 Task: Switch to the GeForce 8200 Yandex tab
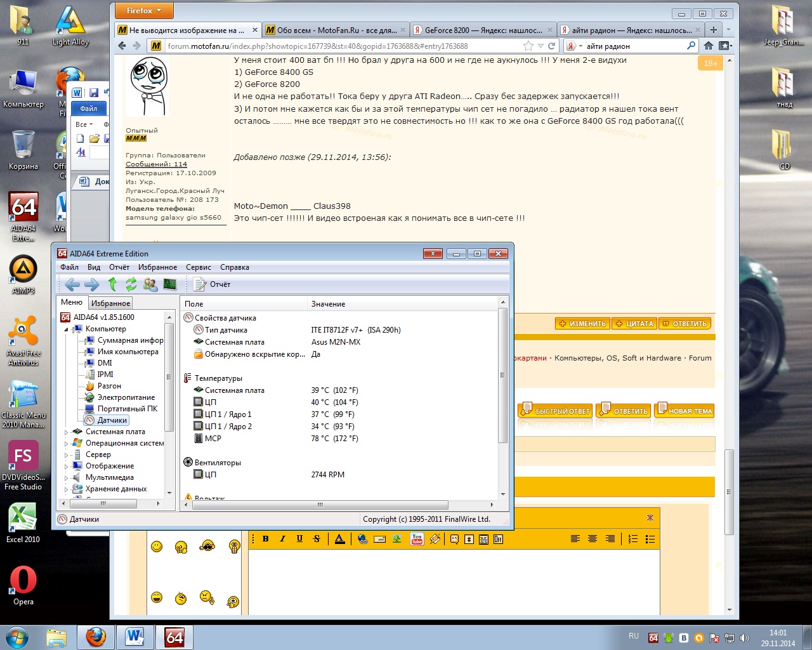483,30
